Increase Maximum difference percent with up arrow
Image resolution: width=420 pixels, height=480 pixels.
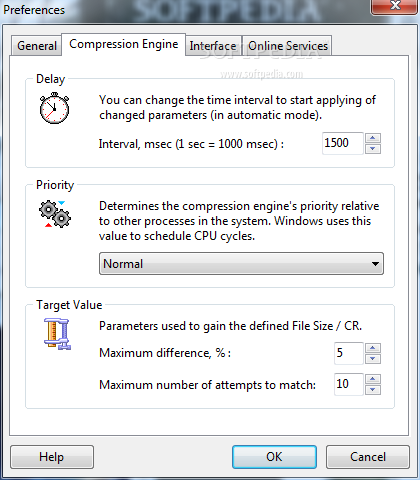[x=373, y=348]
